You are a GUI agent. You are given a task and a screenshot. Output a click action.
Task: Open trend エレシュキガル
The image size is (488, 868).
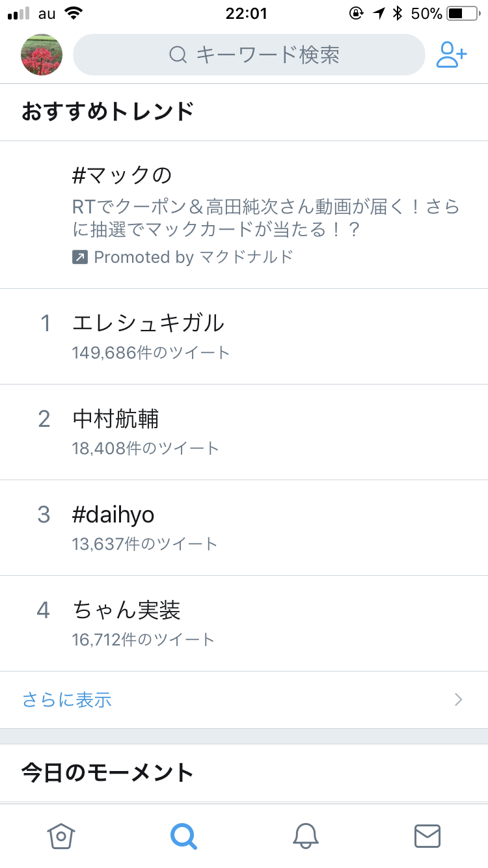[x=148, y=323]
